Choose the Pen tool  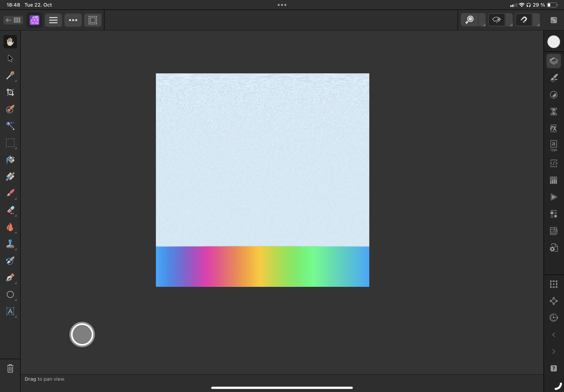coord(10,278)
